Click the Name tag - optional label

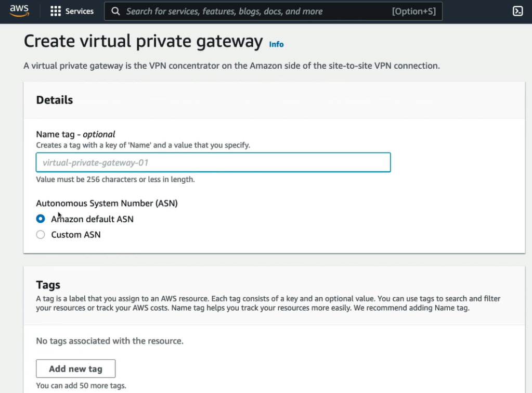point(75,134)
